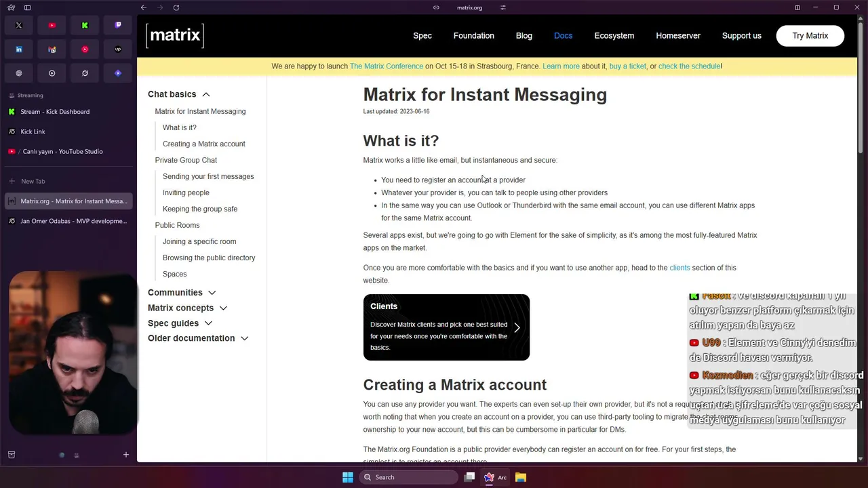Toggle the Arc sidebar visibility icon
This screenshot has width=868, height=488.
28,7
